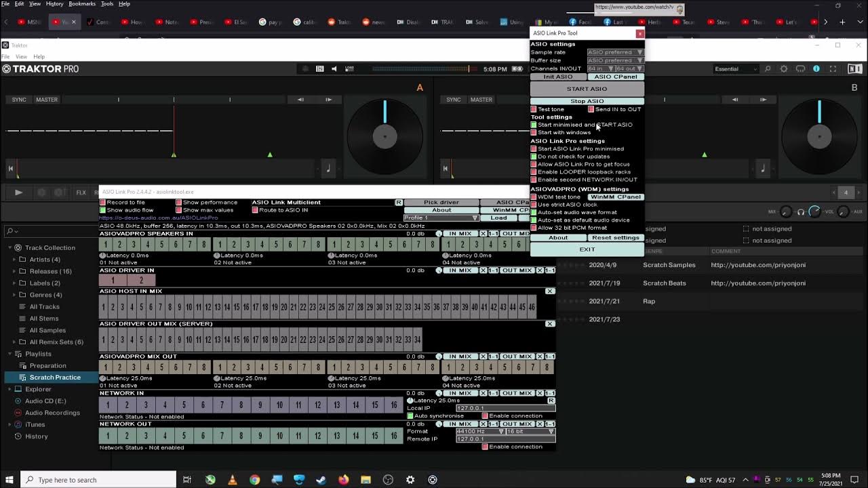The height and width of the screenshot is (488, 868).
Task: Open Traktor search magnifier in header
Action: pos(768,68)
